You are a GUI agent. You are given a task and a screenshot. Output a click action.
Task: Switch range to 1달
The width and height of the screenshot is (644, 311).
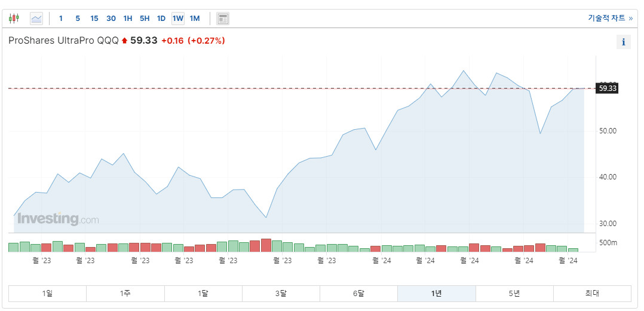pyautogui.click(x=203, y=294)
